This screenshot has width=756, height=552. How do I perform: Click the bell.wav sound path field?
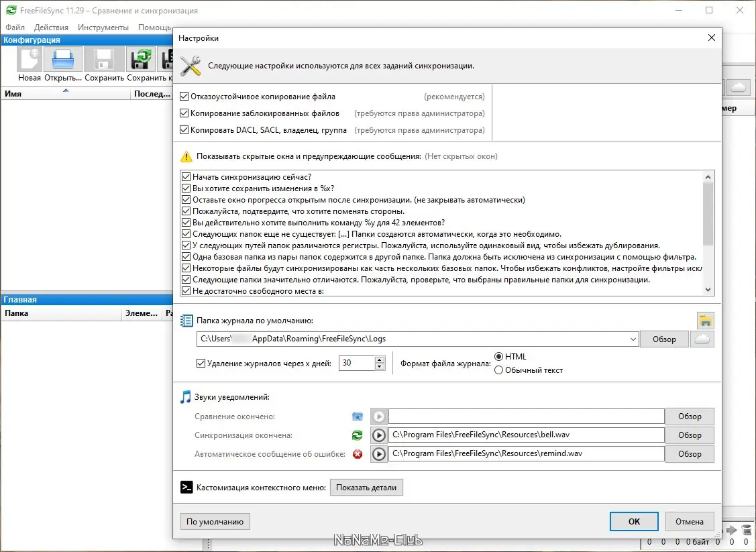(527, 435)
